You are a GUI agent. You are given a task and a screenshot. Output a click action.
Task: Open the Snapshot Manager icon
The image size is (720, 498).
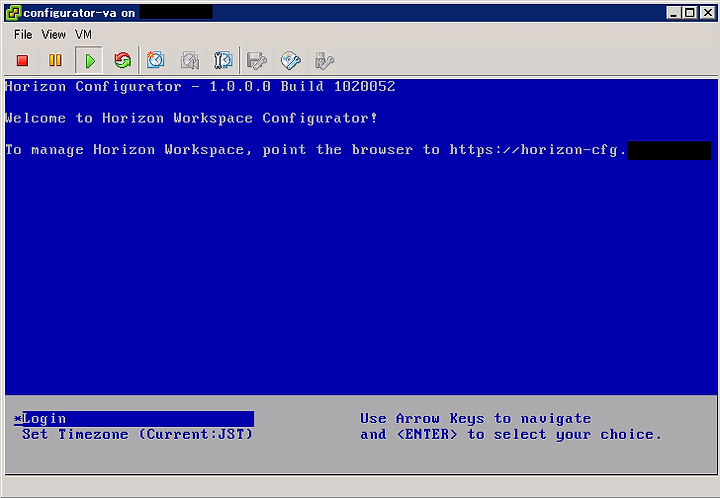click(x=223, y=60)
